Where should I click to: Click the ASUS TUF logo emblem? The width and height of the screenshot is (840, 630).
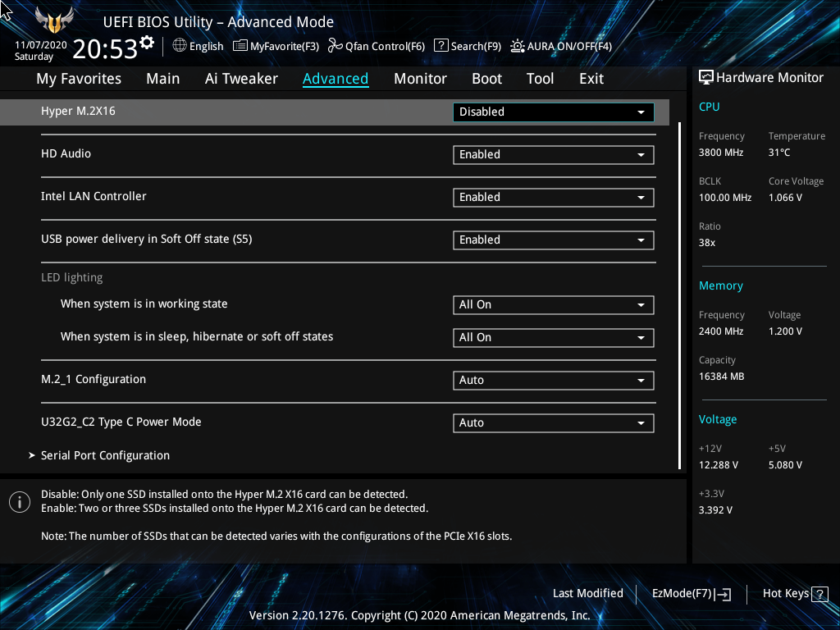click(x=54, y=21)
